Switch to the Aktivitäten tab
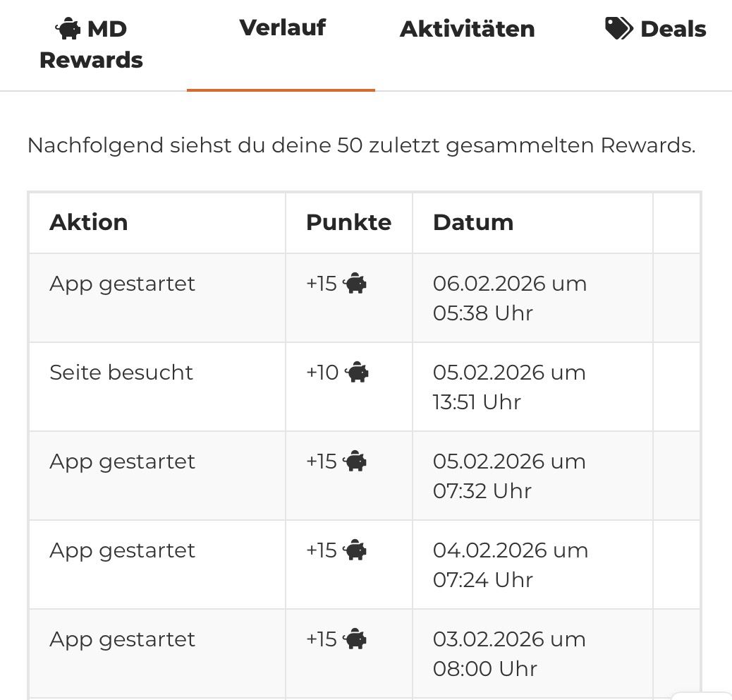The image size is (732, 700). click(x=467, y=29)
